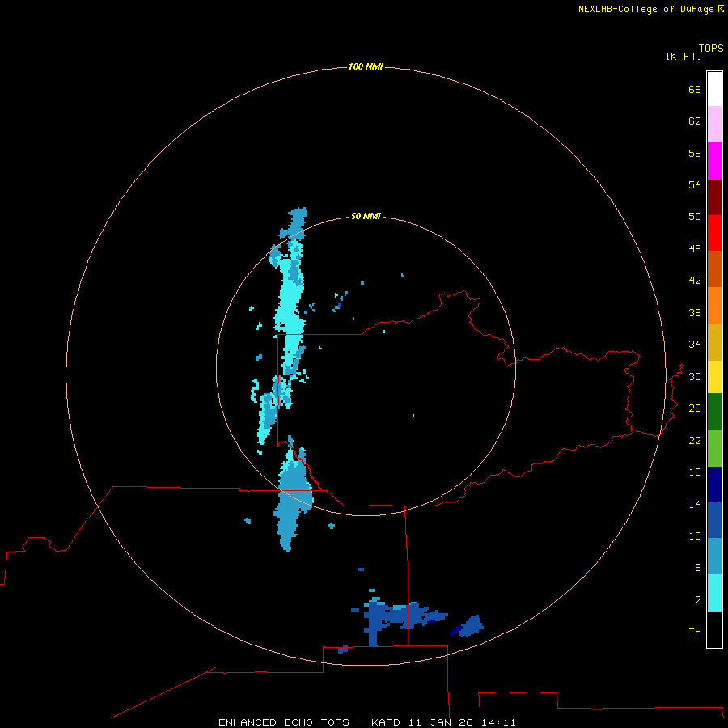Image resolution: width=728 pixels, height=728 pixels.
Task: Click the light pink 62 kft swatch
Action: click(714, 124)
